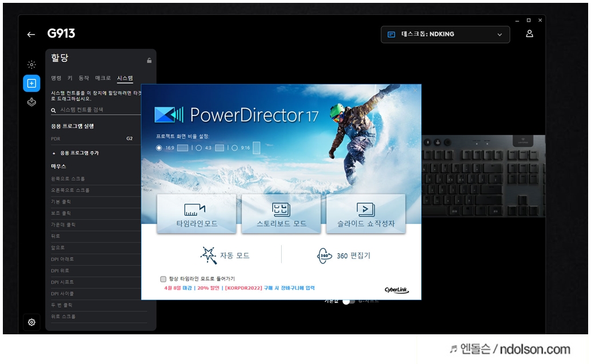Toggle the G-시프트 switch

(349, 301)
